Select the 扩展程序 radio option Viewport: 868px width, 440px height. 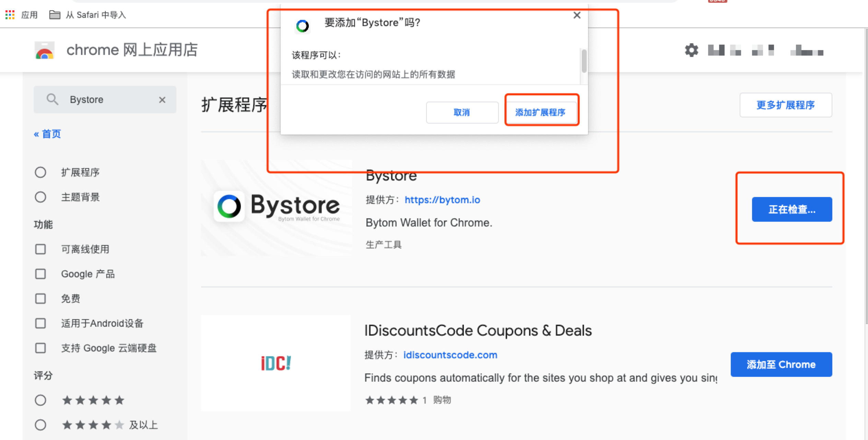tap(40, 172)
